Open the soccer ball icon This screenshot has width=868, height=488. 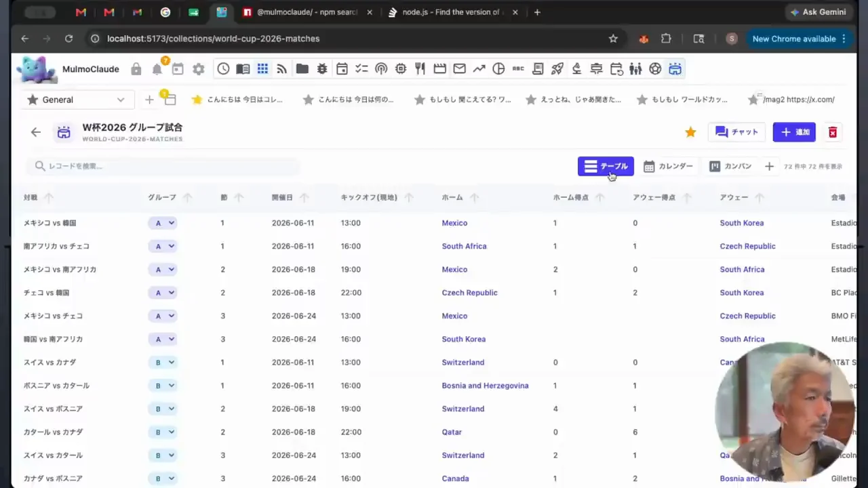(655, 68)
